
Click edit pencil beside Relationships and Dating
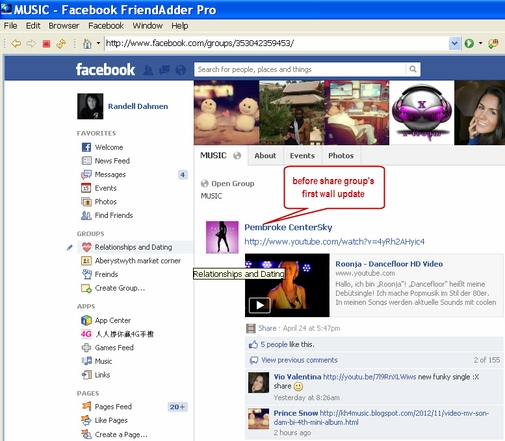(70, 247)
